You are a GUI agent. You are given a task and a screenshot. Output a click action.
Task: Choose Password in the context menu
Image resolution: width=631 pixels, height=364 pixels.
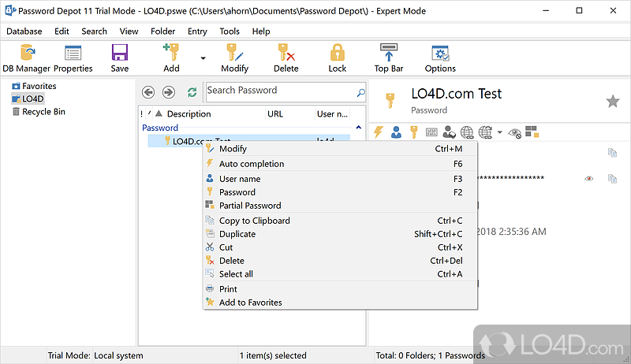[x=340, y=192]
